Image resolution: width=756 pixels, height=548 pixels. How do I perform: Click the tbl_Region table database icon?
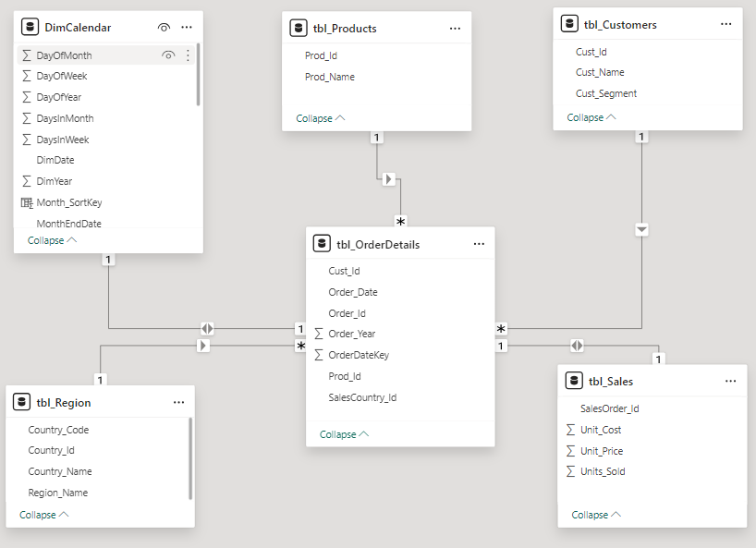tap(22, 402)
